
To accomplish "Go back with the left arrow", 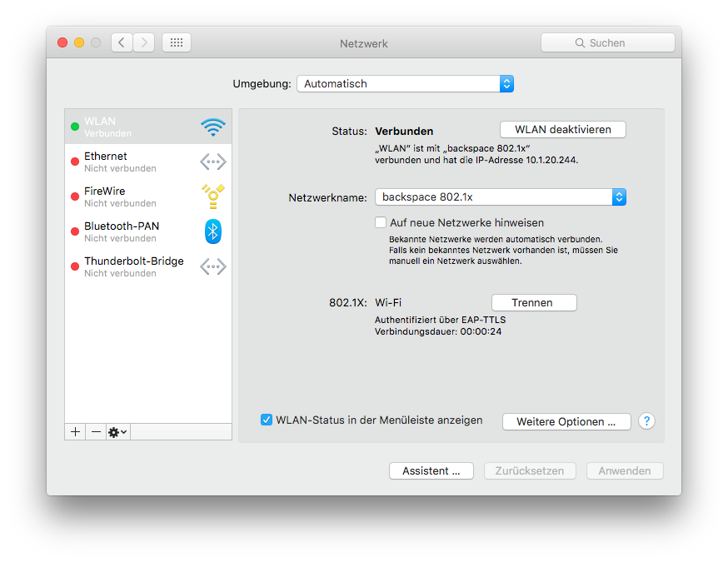I will [122, 42].
